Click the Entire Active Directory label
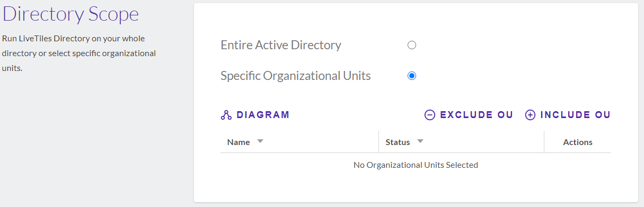 (x=281, y=45)
